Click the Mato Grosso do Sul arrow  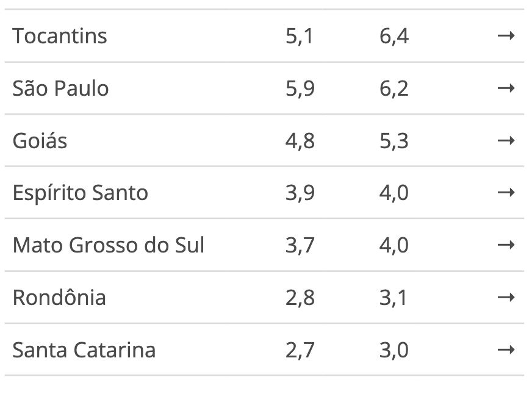click(x=506, y=245)
